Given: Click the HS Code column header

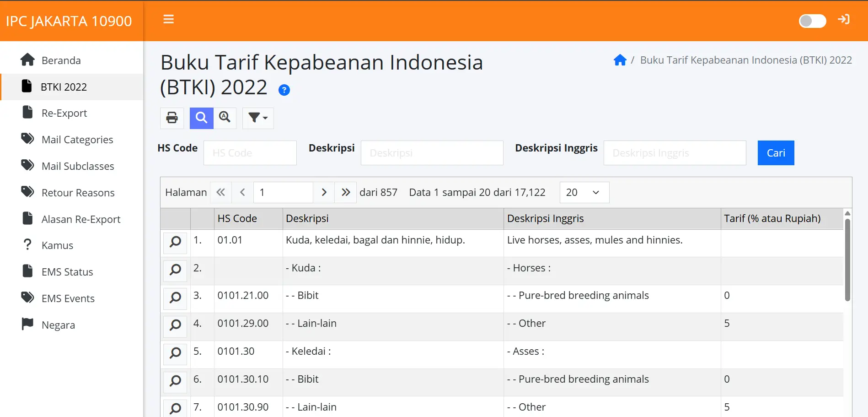Looking at the screenshot, I should click(248, 219).
